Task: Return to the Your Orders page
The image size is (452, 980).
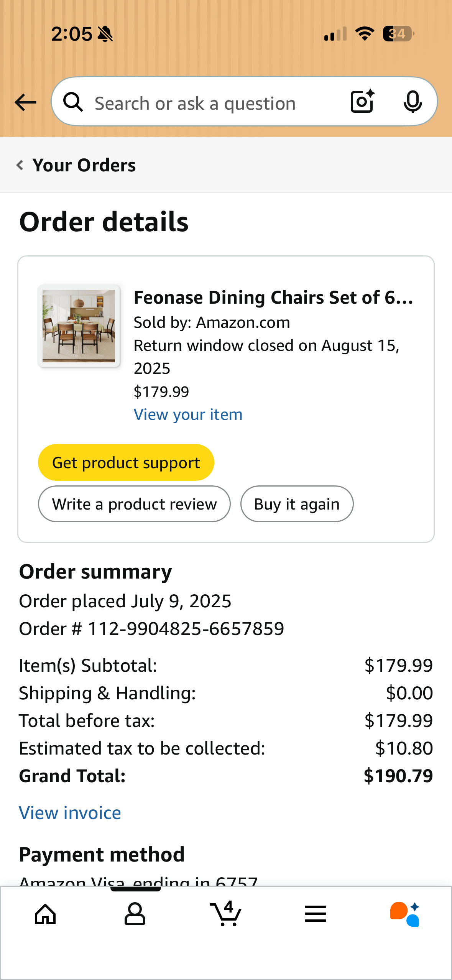Action: [84, 165]
